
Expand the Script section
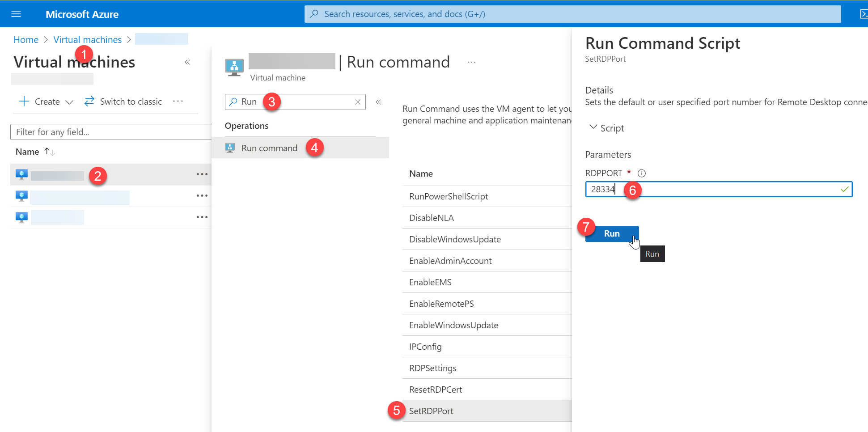tap(606, 128)
